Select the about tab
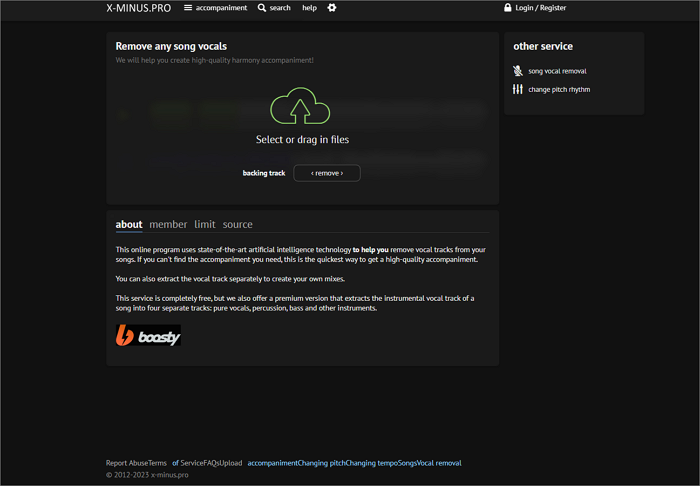This screenshot has width=700, height=486. (x=129, y=225)
